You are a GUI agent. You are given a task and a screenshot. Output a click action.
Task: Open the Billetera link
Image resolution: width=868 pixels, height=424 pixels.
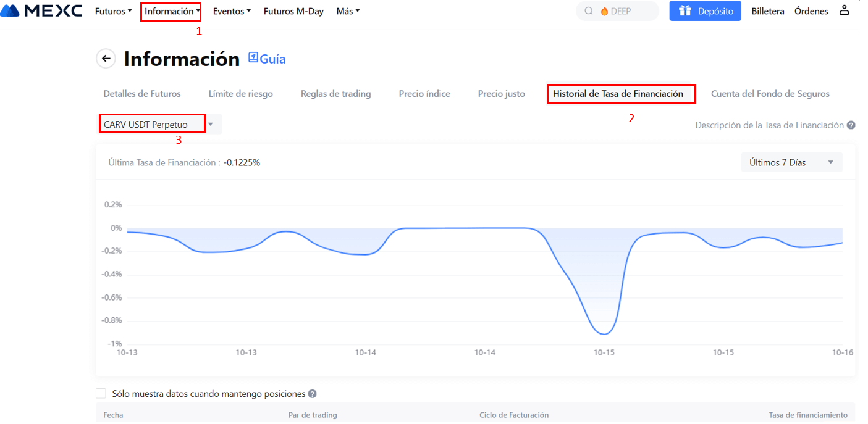click(767, 11)
